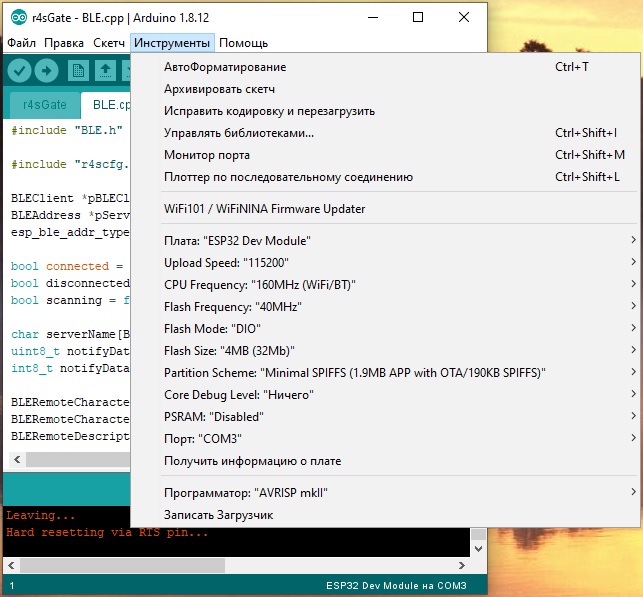The image size is (643, 597).
Task: Expand the Плата: "ESP32 Dev Module" submenu
Action: [385, 241]
